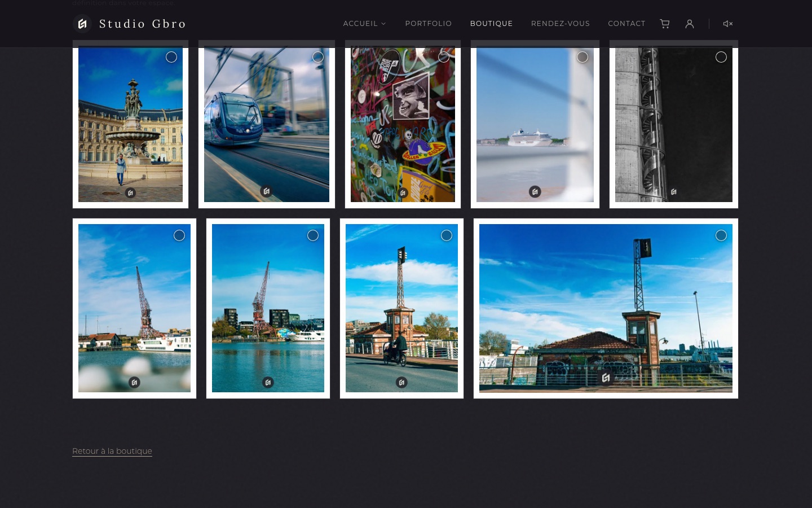
Task: Open the PORTFOLIO menu item
Action: 429,24
